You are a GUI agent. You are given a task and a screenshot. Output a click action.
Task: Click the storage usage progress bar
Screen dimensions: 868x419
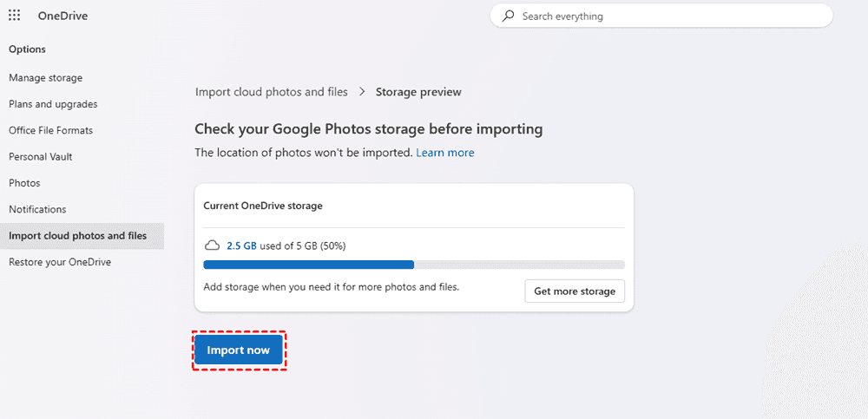(413, 265)
